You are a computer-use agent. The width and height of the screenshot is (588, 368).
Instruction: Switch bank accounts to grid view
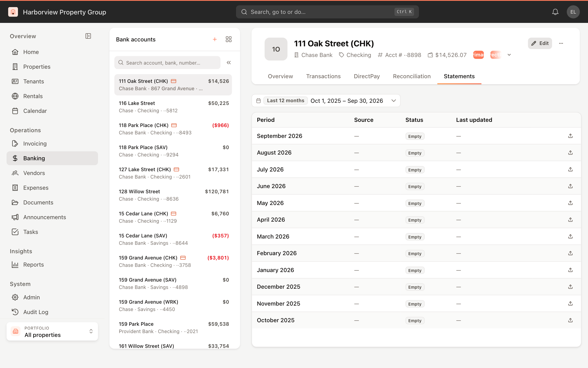click(x=229, y=39)
